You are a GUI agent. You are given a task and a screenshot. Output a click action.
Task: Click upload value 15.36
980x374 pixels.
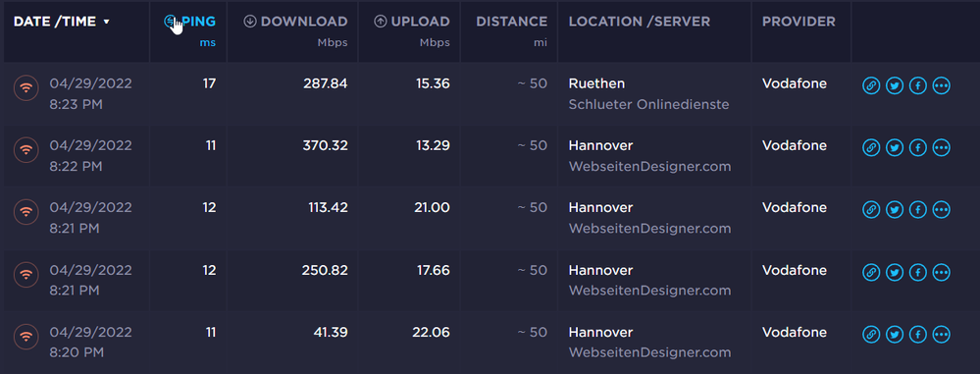(x=434, y=83)
